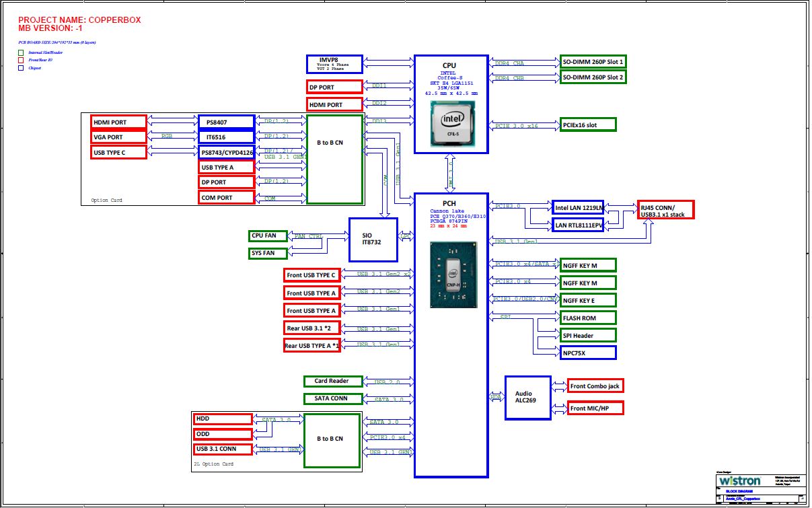This screenshot has width=812, height=508.
Task: Click the Front MIC/HP block
Action: tap(595, 407)
